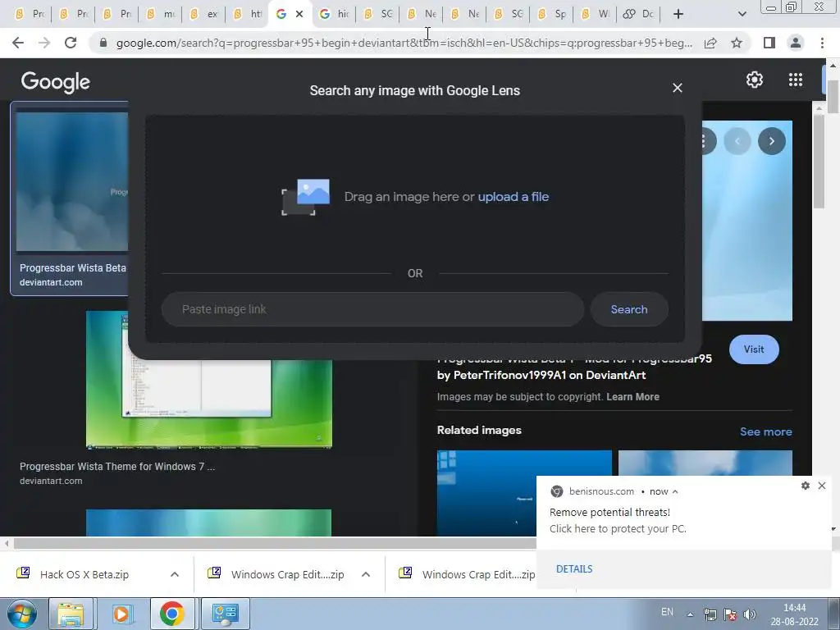Go to the Google logo homepage

56,82
